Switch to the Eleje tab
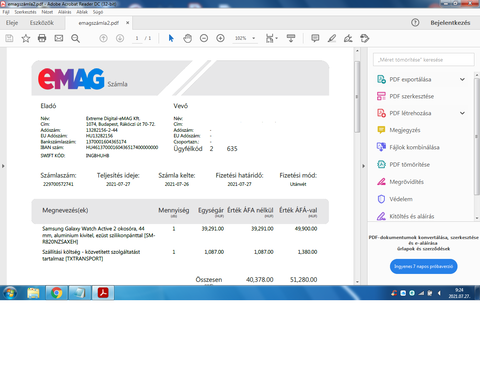Screen dimensions: 480x376 pyautogui.click(x=12, y=23)
